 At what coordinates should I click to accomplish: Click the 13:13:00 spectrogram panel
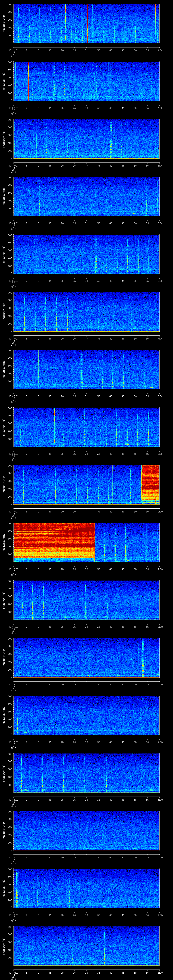click(87, 715)
